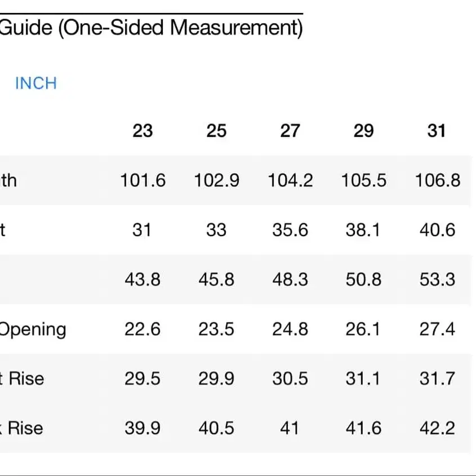
Task: Click the 27.4 Opening value
Action: click(437, 329)
